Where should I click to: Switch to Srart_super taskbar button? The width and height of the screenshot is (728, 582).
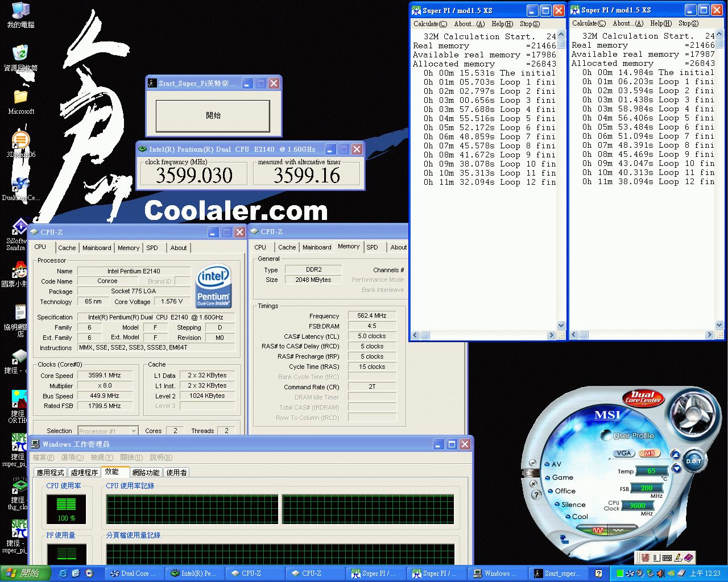coord(559,573)
